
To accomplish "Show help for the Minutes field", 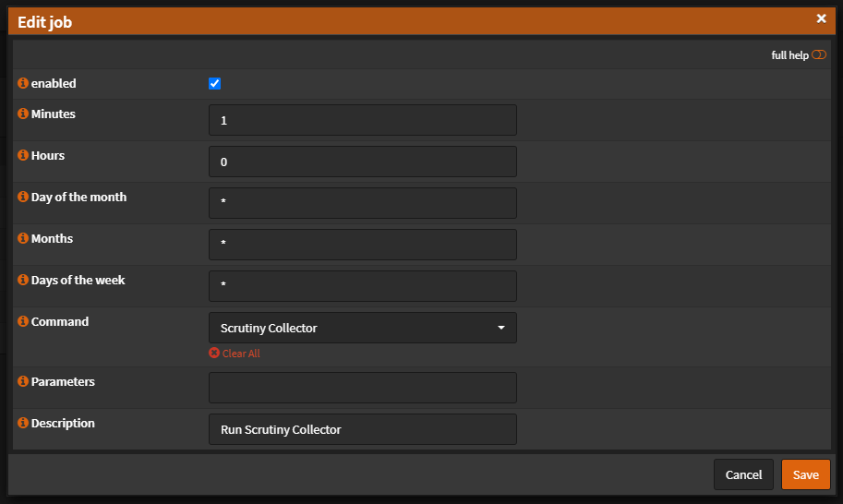I will click(22, 114).
